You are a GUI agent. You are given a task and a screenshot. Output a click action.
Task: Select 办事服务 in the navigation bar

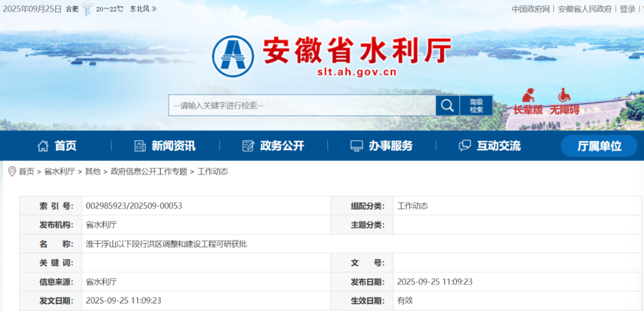[382, 146]
